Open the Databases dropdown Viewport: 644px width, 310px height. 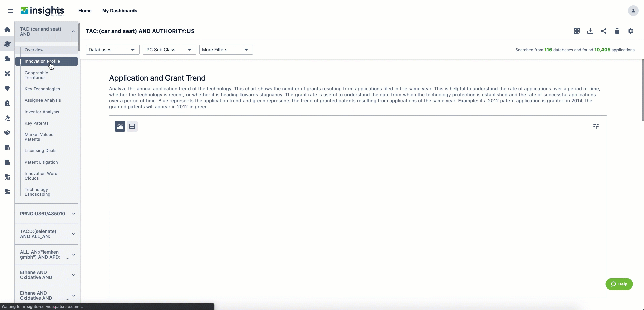coord(112,50)
